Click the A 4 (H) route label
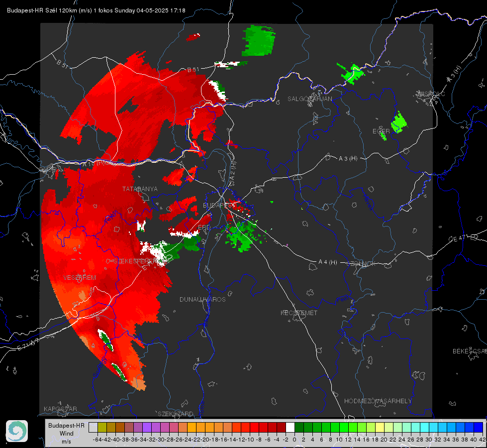Image resolution: width=487 pixels, height=448 pixels. pyautogui.click(x=328, y=262)
